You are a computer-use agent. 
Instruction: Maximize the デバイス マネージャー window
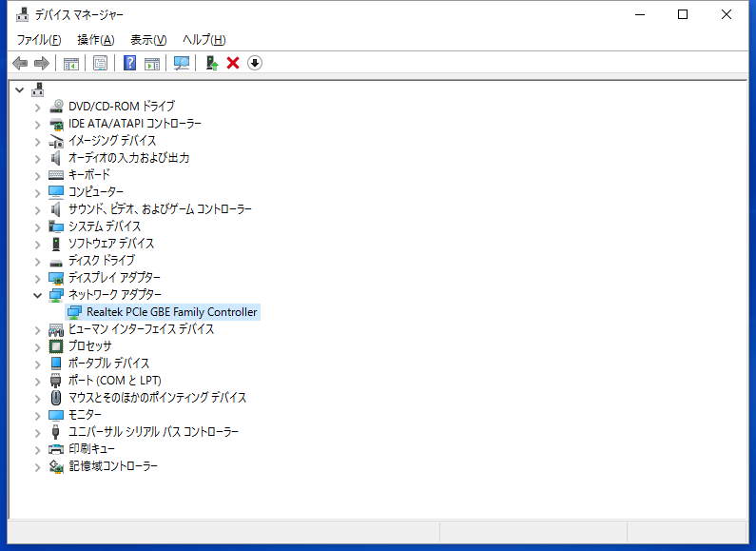(683, 14)
